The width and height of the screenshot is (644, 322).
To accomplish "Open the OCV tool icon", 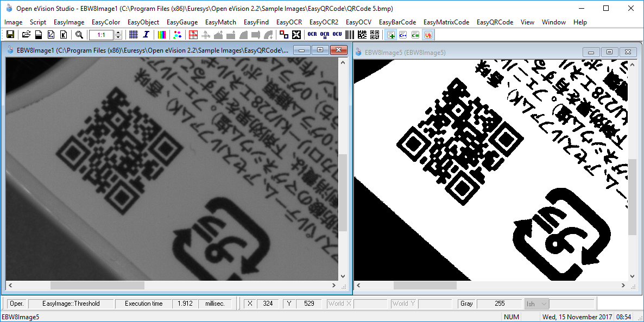I will point(337,35).
